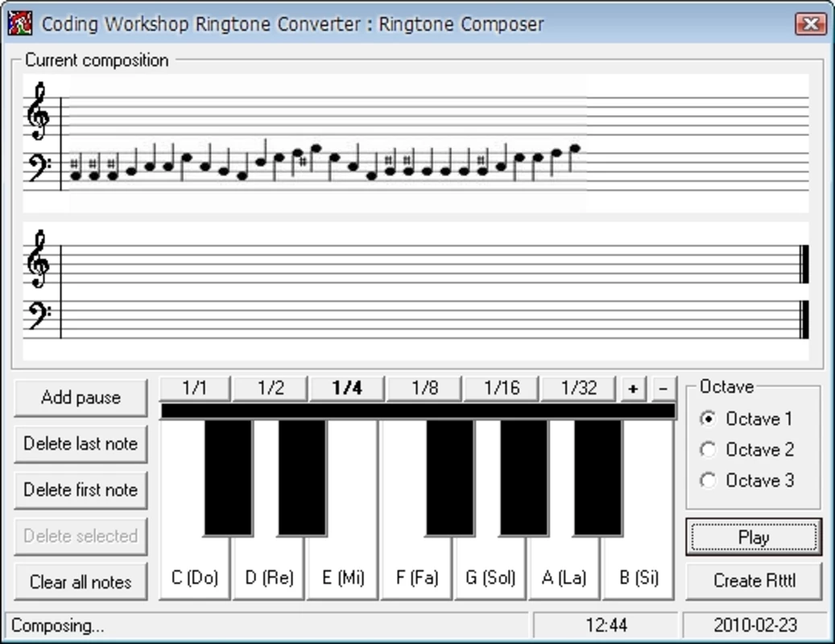Click the treble clef on second staff
The height and width of the screenshot is (644, 835).
(x=39, y=258)
